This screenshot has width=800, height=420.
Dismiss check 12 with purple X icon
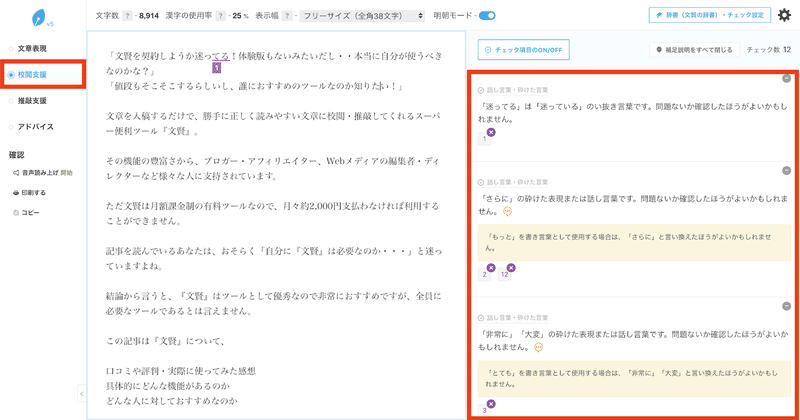point(511,268)
